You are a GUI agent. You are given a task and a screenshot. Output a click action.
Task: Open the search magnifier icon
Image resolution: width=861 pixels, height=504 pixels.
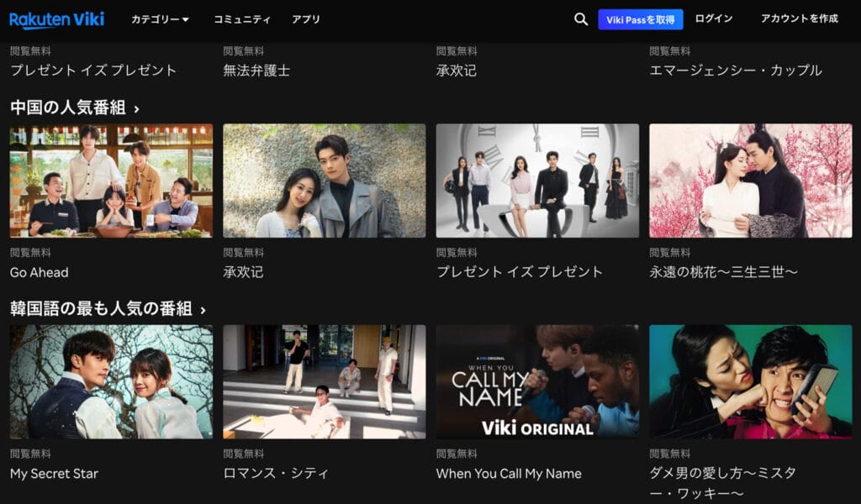tap(580, 19)
